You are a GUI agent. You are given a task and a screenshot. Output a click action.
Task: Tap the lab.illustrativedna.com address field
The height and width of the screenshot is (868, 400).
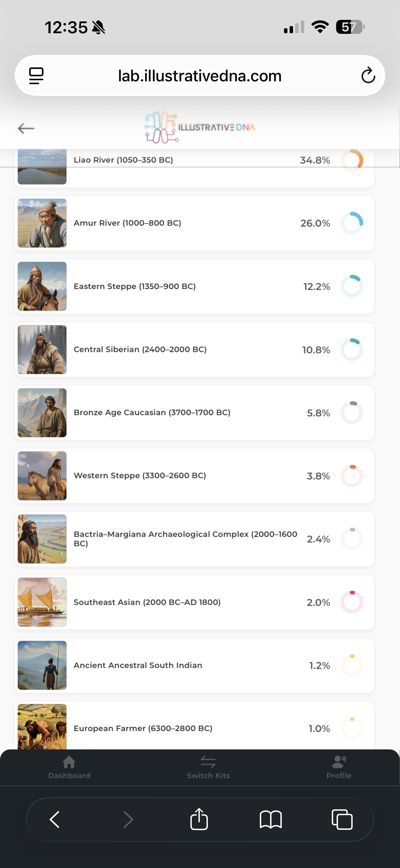pyautogui.click(x=200, y=75)
